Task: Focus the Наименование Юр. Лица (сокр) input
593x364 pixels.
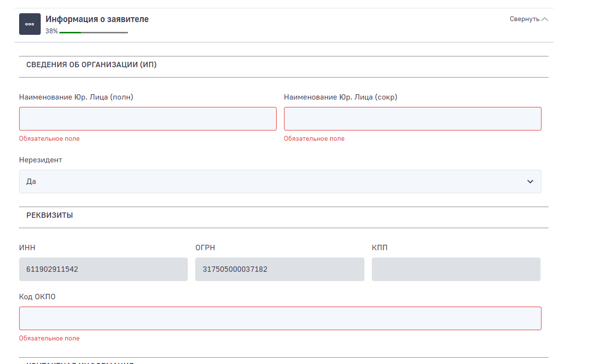Action: pos(413,119)
